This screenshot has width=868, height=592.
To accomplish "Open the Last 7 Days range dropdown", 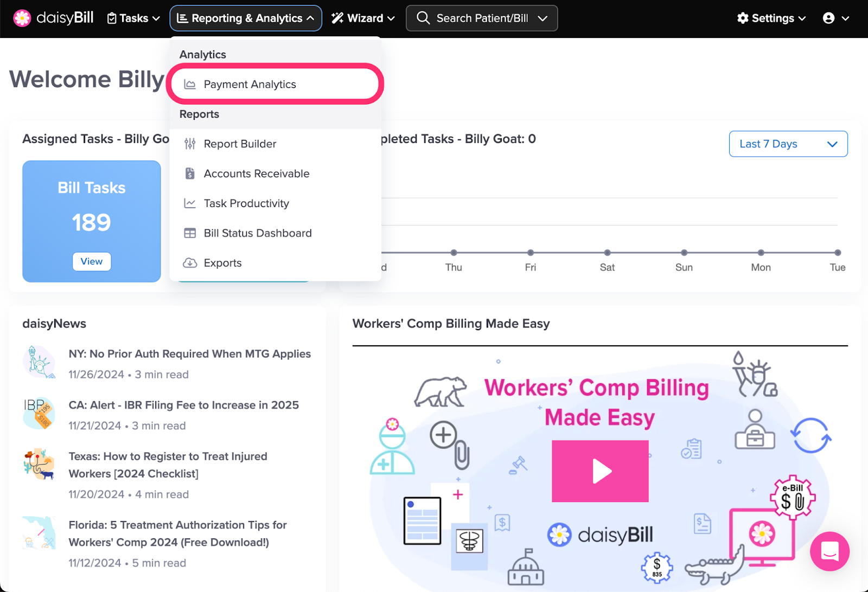I will pyautogui.click(x=788, y=144).
